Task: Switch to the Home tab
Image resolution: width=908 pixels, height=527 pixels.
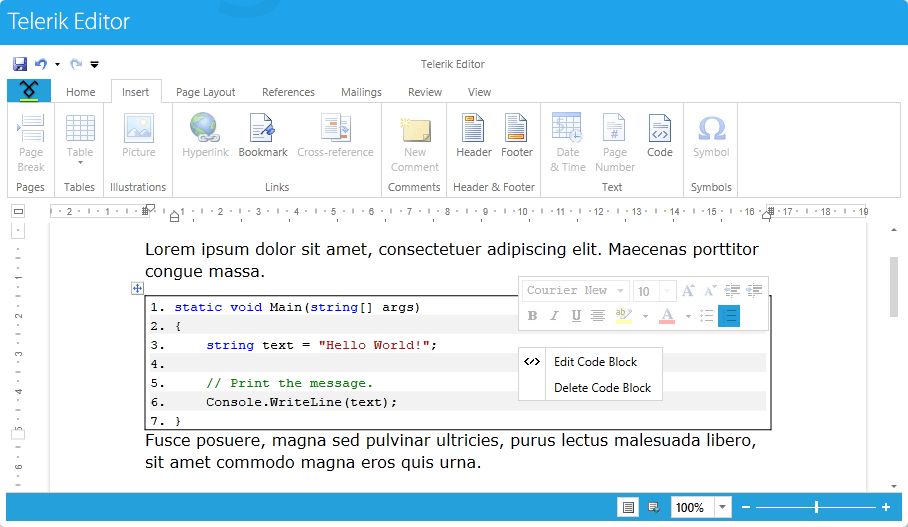Action: point(80,92)
